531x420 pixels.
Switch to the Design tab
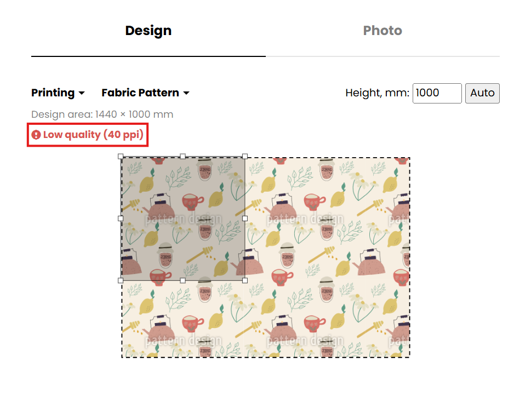tap(148, 31)
